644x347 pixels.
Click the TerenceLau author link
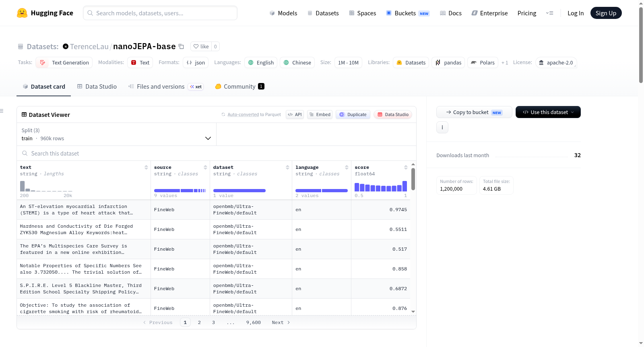point(89,46)
